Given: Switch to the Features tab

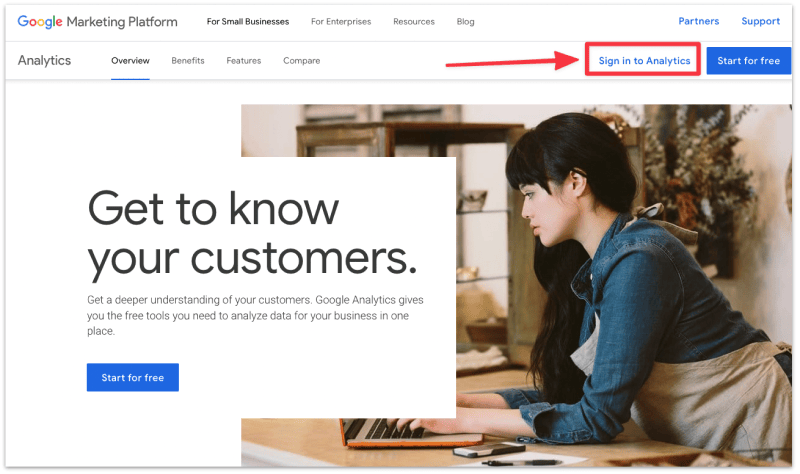Looking at the screenshot, I should tap(243, 60).
